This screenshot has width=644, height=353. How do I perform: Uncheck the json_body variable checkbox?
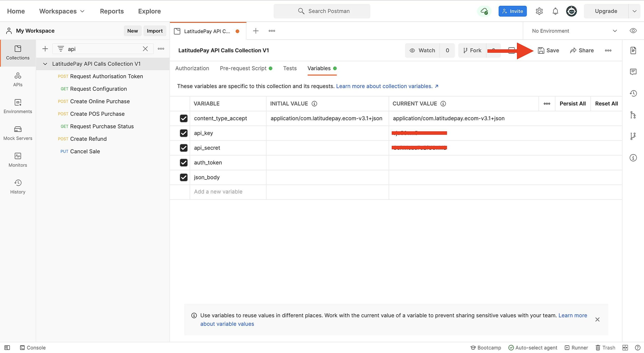click(x=184, y=177)
